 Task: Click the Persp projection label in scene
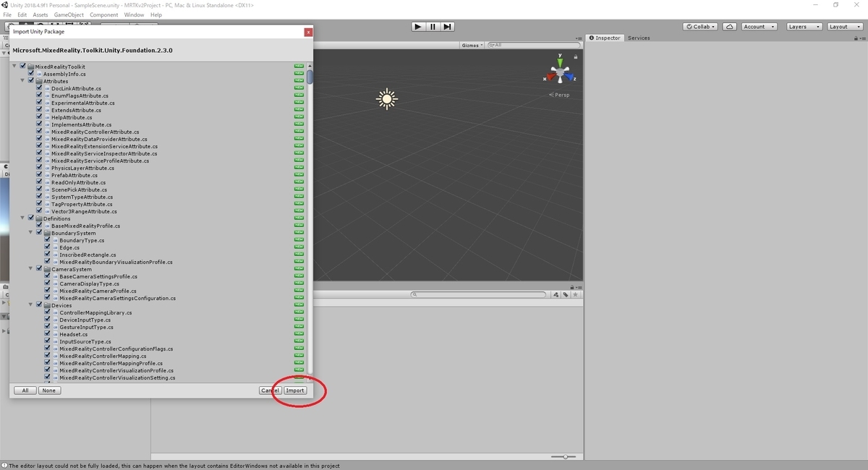pos(559,95)
